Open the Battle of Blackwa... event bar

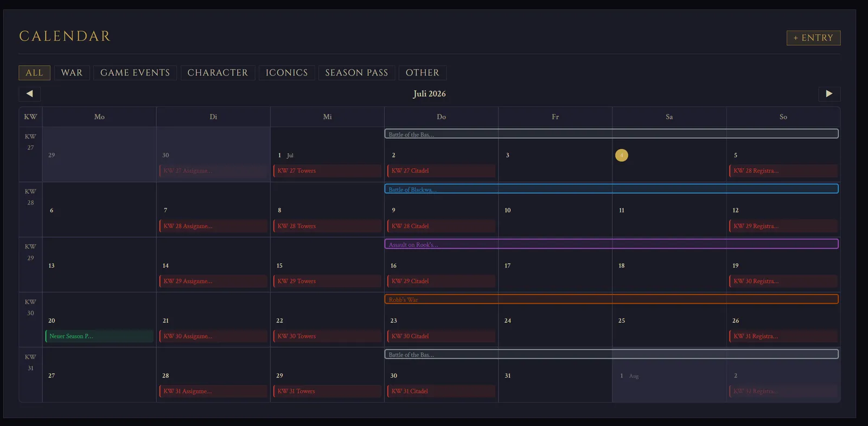[611, 189]
